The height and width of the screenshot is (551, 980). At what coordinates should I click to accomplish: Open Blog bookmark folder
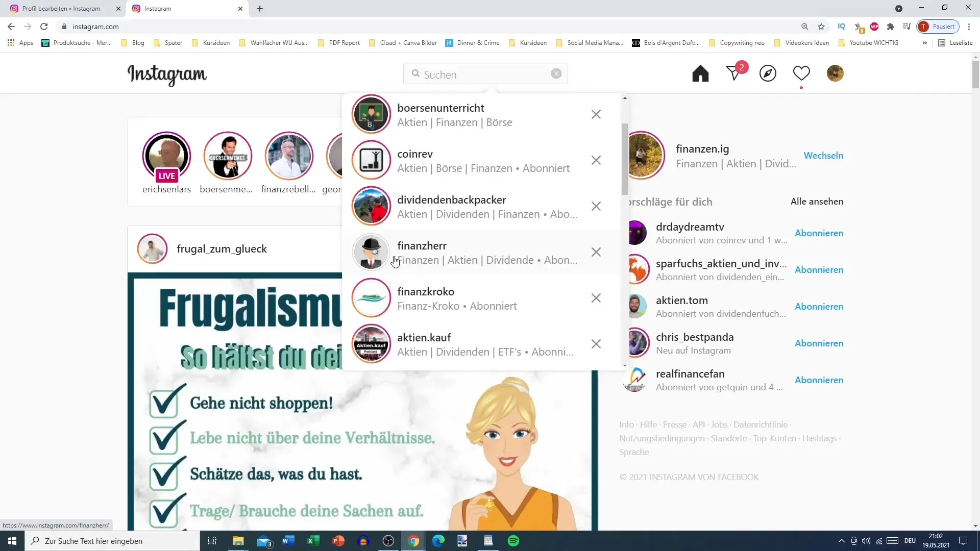point(133,43)
